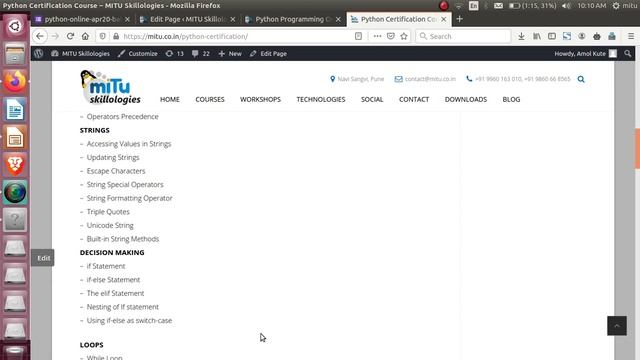Click the 10:10 AM clock in panel

tap(591, 6)
